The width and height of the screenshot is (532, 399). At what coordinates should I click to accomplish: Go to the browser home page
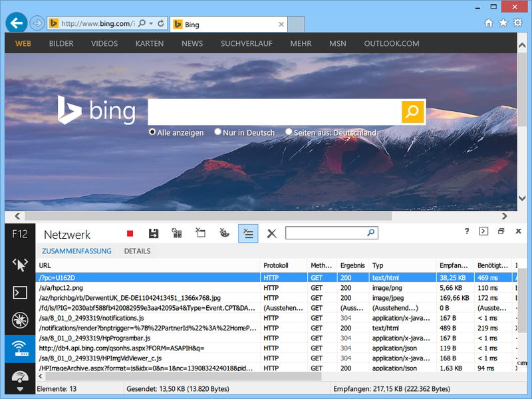coord(489,23)
